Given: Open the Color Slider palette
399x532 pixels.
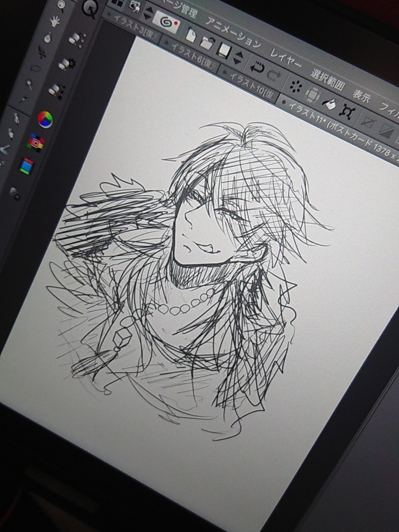Looking at the screenshot, I should [x=26, y=166].
